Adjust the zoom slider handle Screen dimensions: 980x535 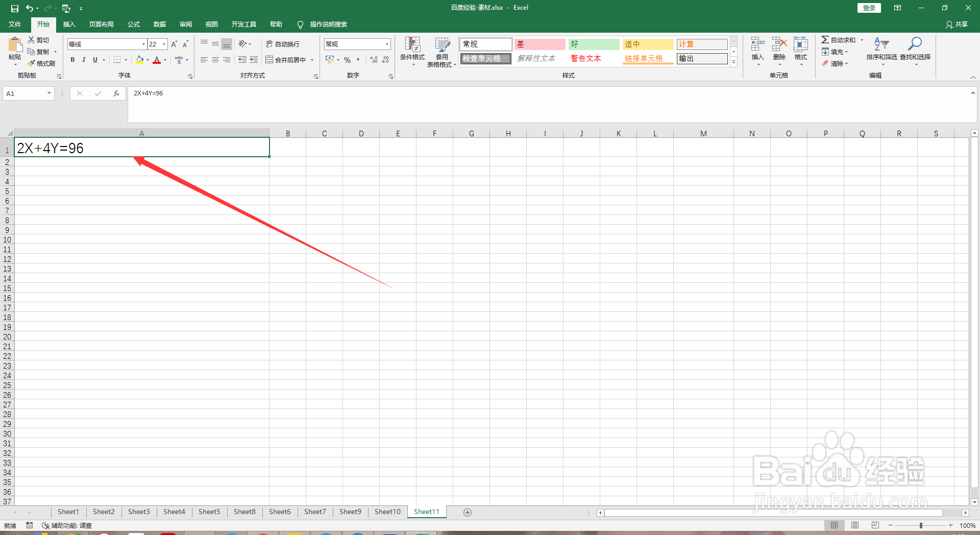921,525
